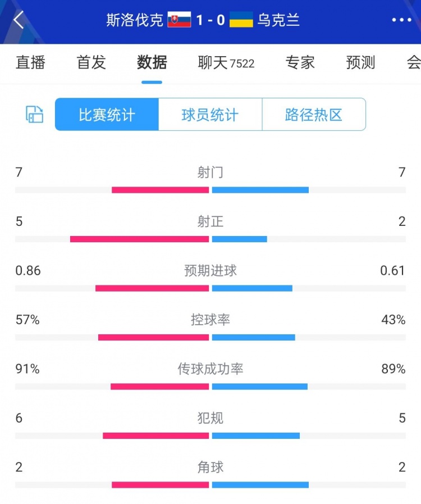Tap the 斯洛伐克 team name

[135, 20]
